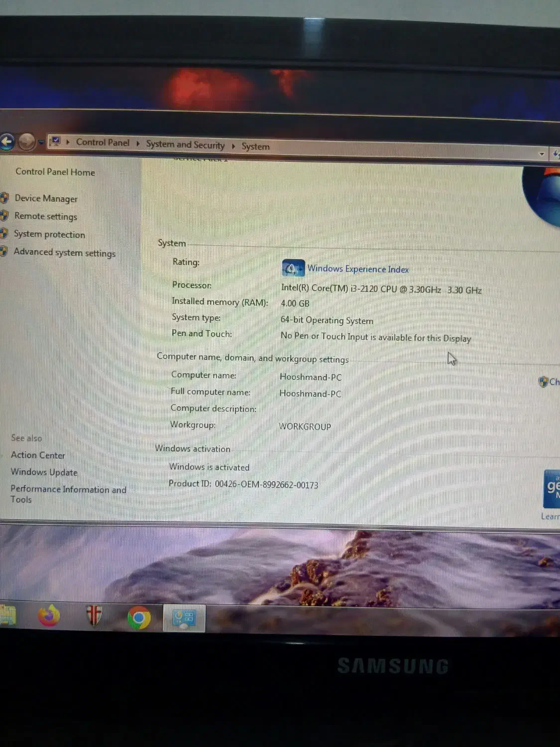The height and width of the screenshot is (747, 560).
Task: Click the Forward navigation arrow button
Action: 27,142
